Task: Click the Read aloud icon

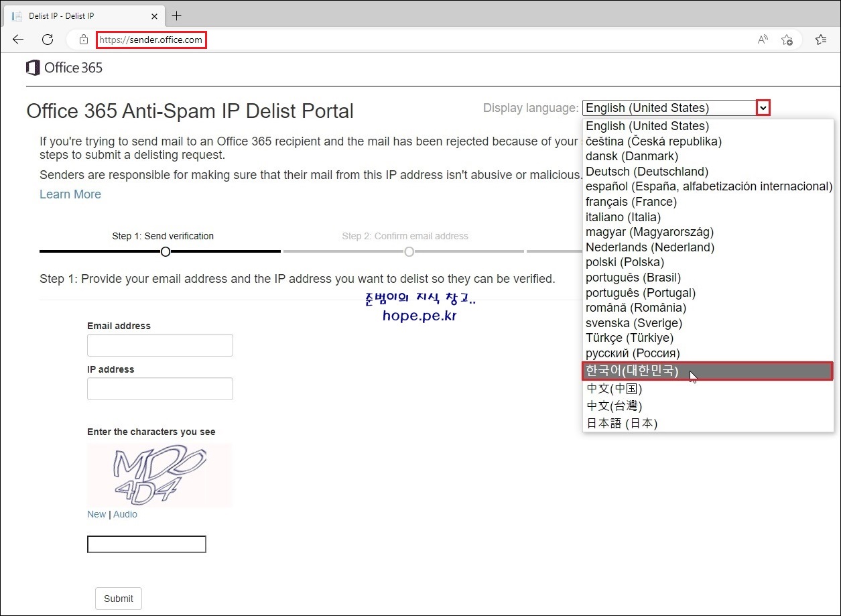Action: click(763, 40)
